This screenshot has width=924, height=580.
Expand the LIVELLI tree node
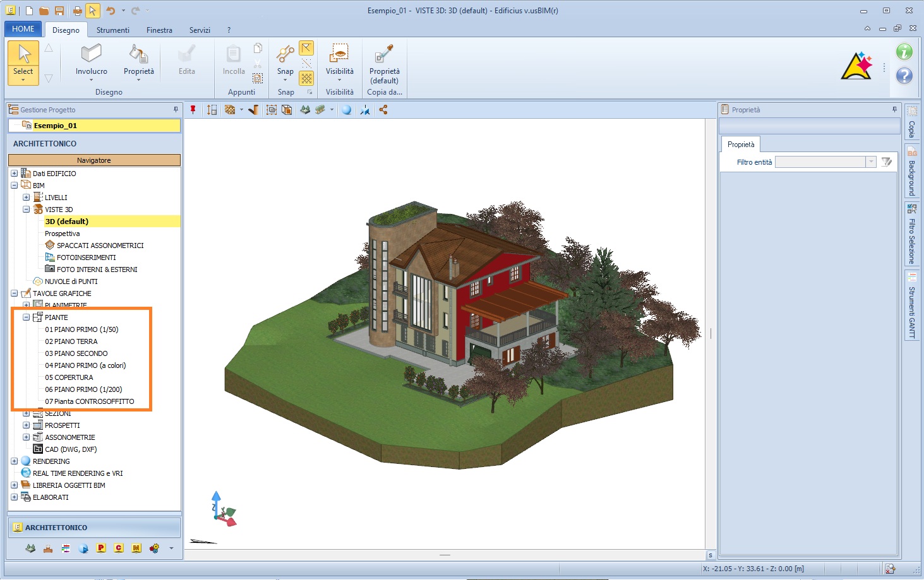click(x=27, y=198)
